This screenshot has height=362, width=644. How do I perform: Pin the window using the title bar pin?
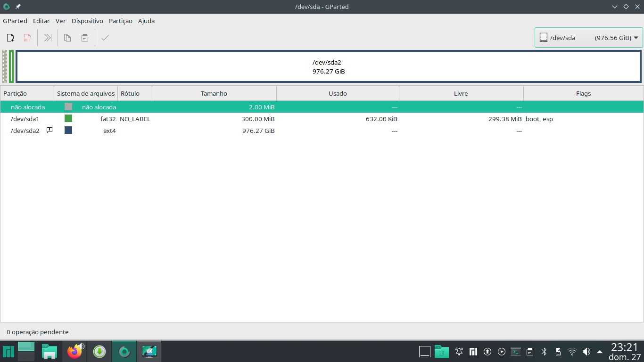pos(18,7)
